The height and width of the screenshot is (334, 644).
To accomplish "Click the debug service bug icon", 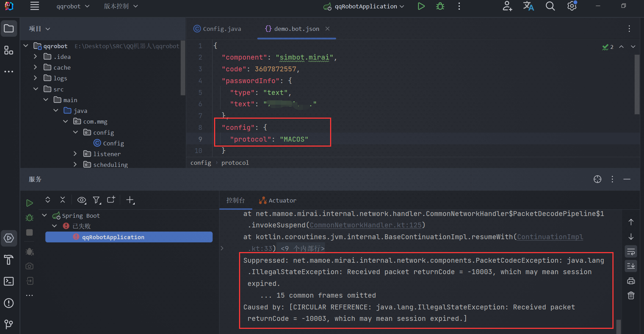I will pyautogui.click(x=30, y=218).
